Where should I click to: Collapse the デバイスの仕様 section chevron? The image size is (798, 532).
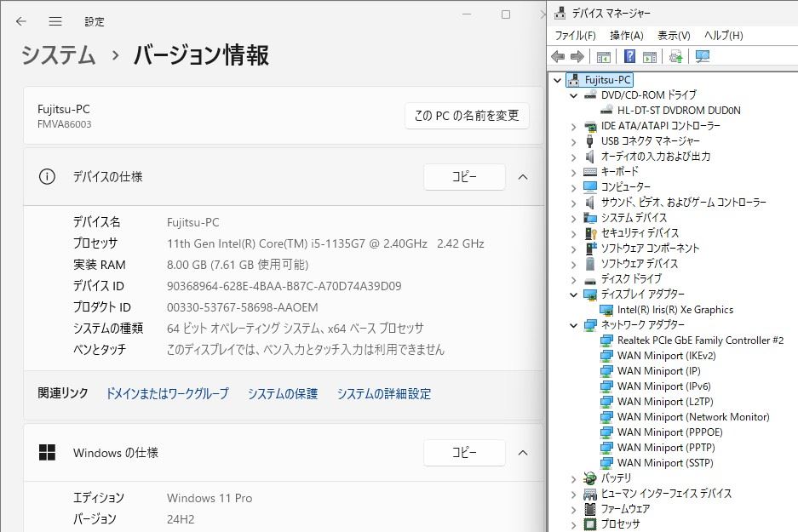coord(523,177)
